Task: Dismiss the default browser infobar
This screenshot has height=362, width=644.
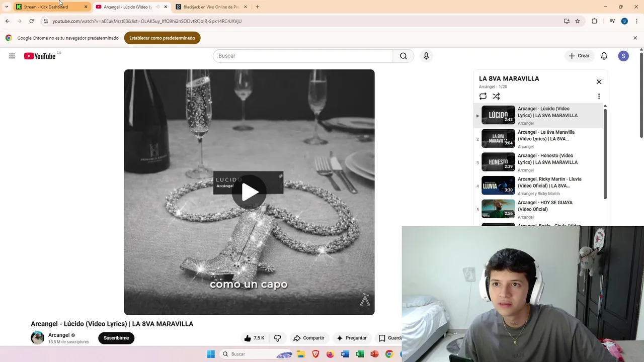Action: 635,38
